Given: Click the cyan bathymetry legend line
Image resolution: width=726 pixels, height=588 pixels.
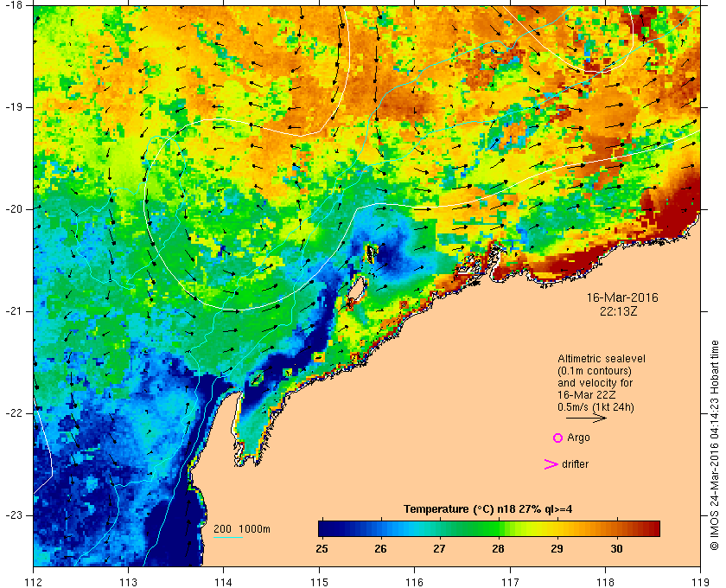Looking at the screenshot, I should 228,538.
